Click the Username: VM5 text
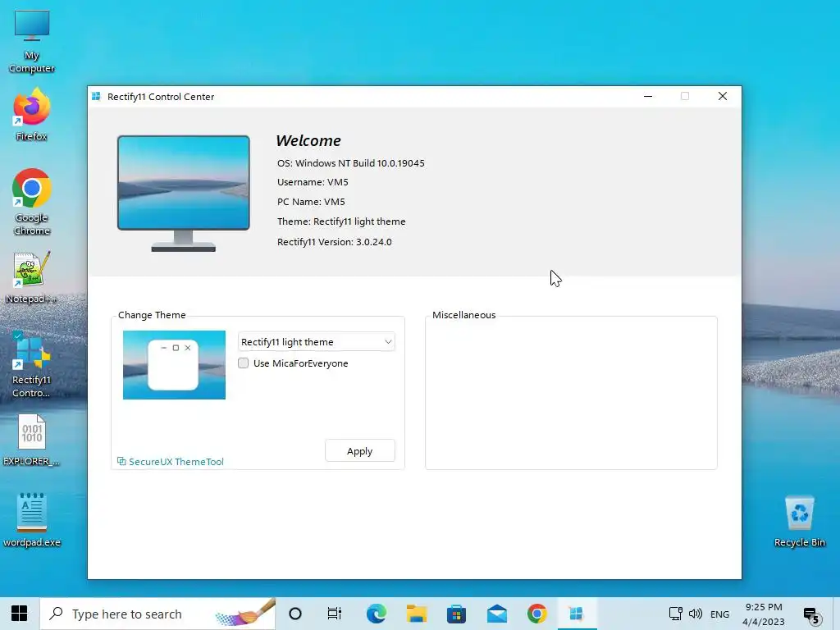This screenshot has height=630, width=840. pyautogui.click(x=313, y=182)
